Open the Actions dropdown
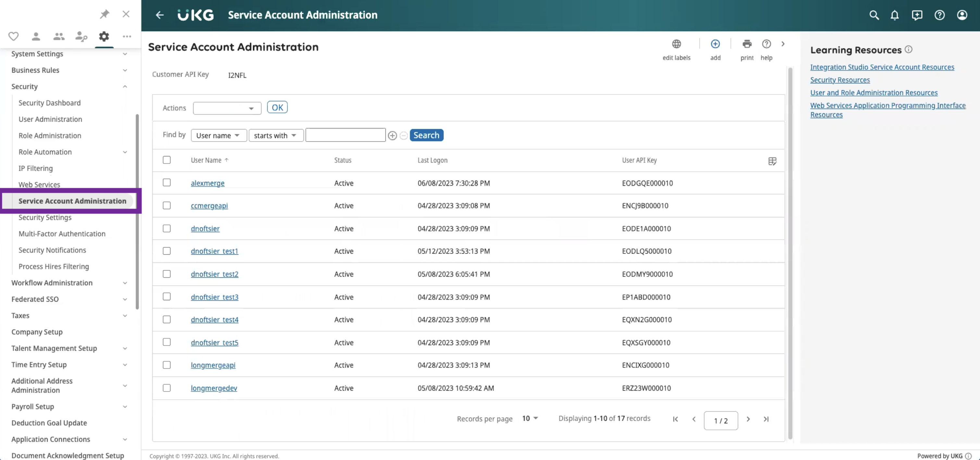Viewport: 980px width, 460px height. click(227, 108)
